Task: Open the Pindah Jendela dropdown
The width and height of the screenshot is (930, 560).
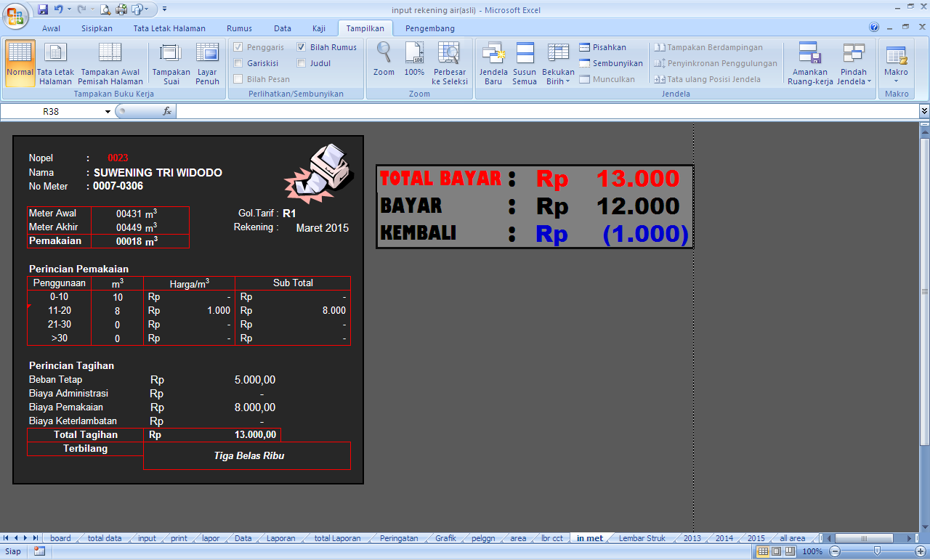Action: coord(854,63)
